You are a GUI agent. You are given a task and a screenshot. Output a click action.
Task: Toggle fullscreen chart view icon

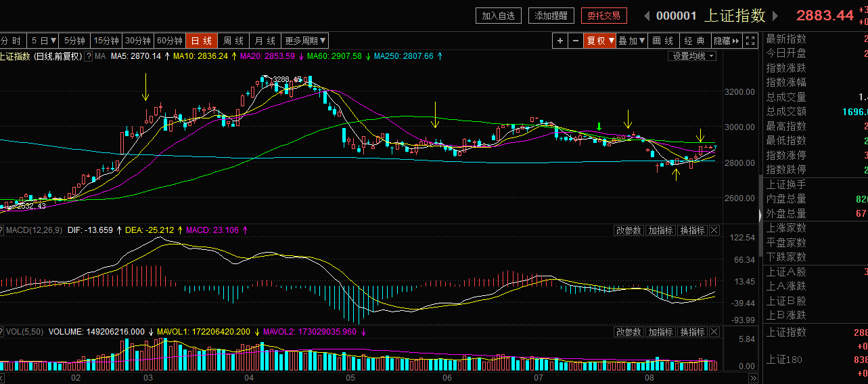750,41
